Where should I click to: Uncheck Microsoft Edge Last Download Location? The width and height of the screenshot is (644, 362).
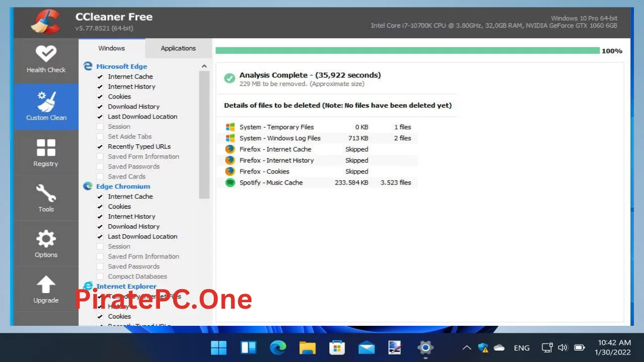(x=100, y=117)
